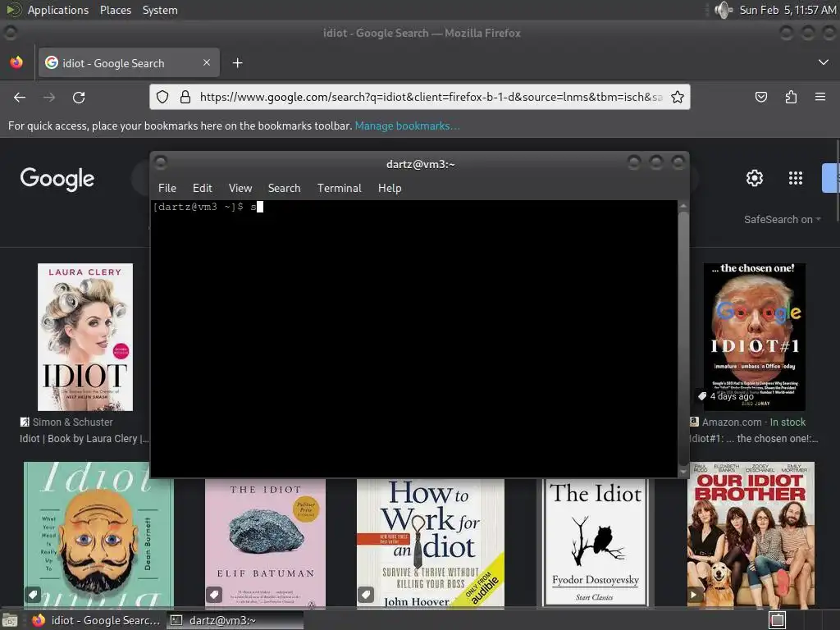This screenshot has height=630, width=840.
Task: Open How to Work for an Idiot thumbnail
Action: pyautogui.click(x=431, y=543)
